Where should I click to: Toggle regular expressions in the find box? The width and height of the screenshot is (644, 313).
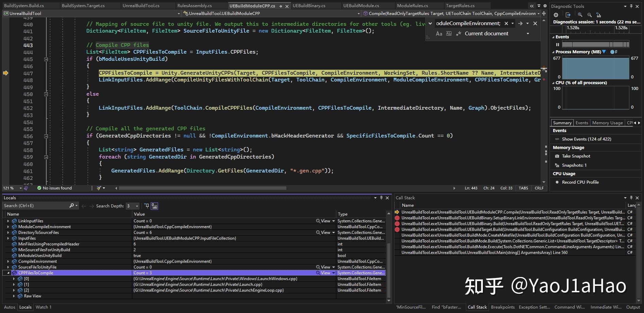point(458,33)
